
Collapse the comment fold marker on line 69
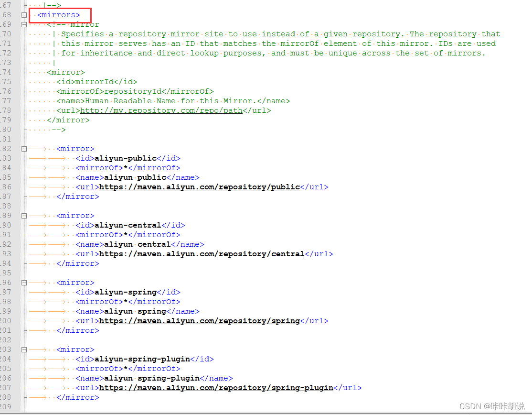click(24, 24)
